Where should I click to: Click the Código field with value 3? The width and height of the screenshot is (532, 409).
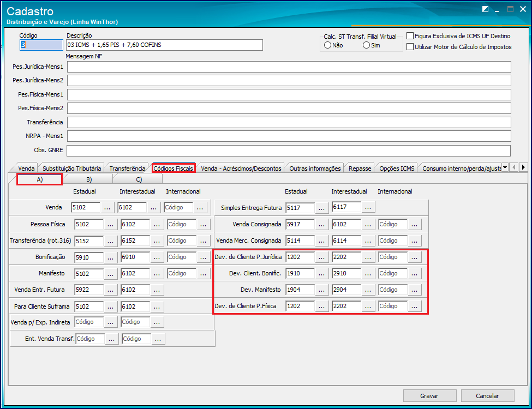41,45
